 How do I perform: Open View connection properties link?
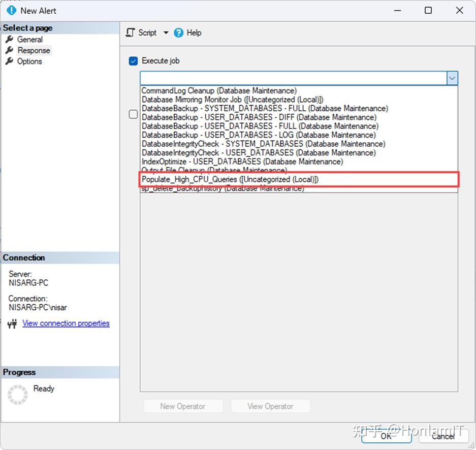[x=66, y=323]
